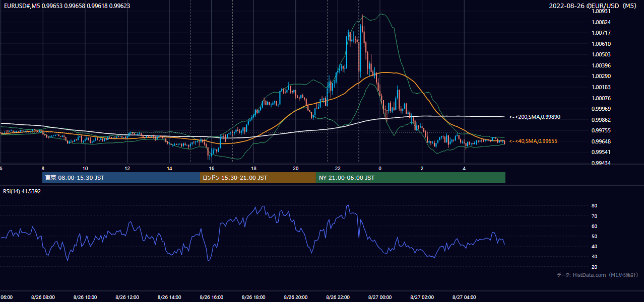This screenshot has width=644, height=302.
Task: Click price axis value 0.99434
Action: (601, 163)
